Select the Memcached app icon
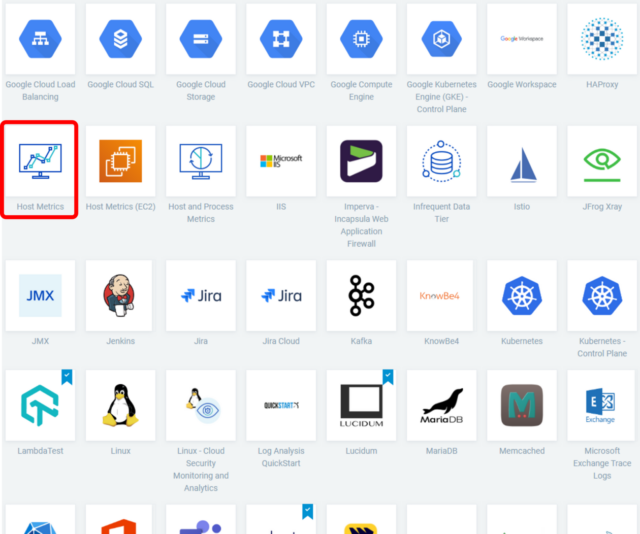 point(522,405)
